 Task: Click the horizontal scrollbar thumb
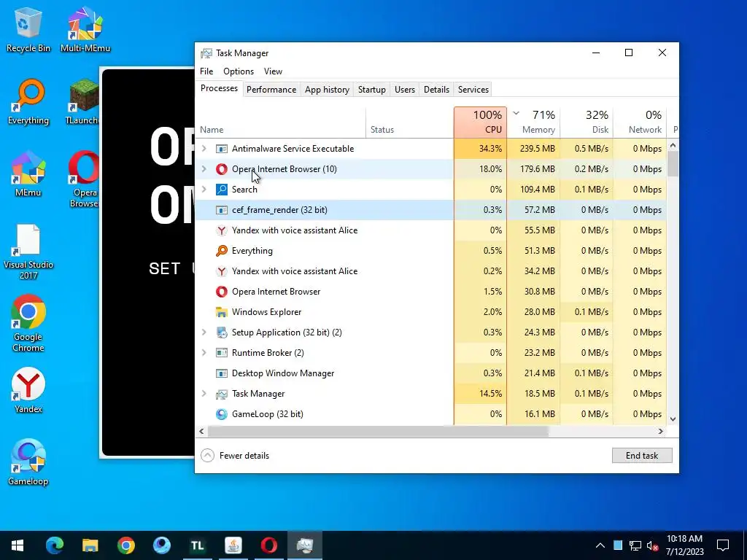point(378,432)
